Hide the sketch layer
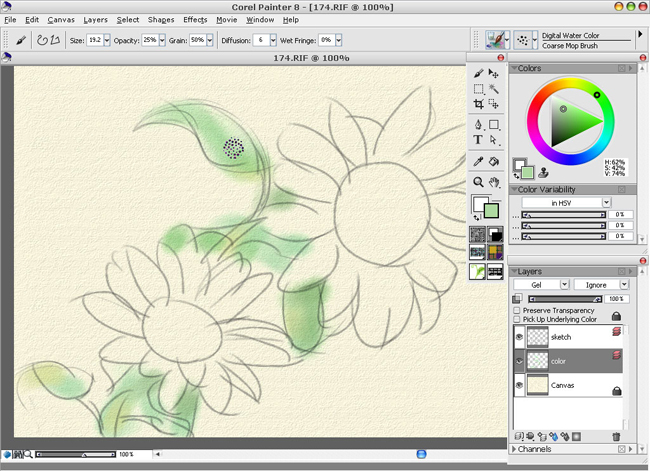The height and width of the screenshot is (471, 650). pos(519,337)
